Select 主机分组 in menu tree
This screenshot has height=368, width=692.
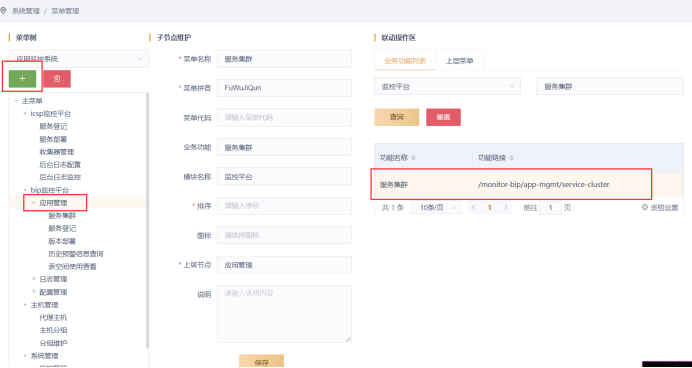pyautogui.click(x=53, y=330)
